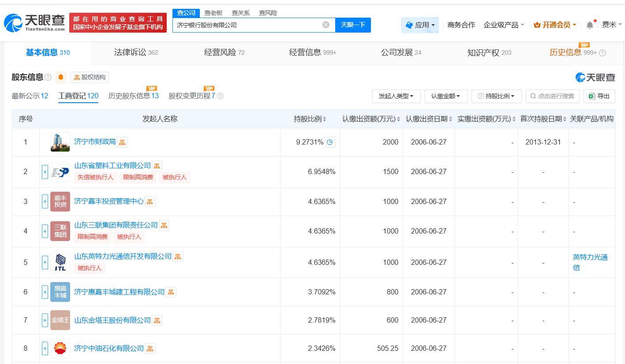Click ITL company logo
The width and height of the screenshot is (625, 364).
[60, 262]
